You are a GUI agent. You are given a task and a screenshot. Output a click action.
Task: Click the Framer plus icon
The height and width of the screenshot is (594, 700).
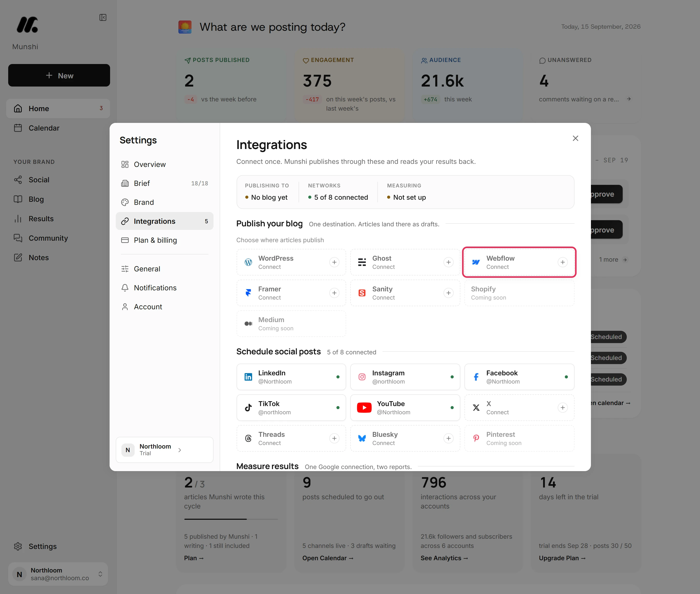pos(334,293)
